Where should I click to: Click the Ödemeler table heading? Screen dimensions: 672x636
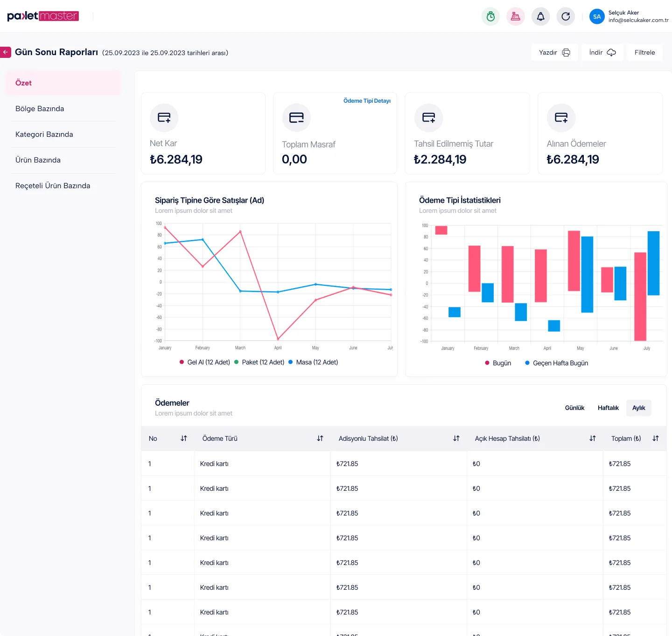coord(172,403)
